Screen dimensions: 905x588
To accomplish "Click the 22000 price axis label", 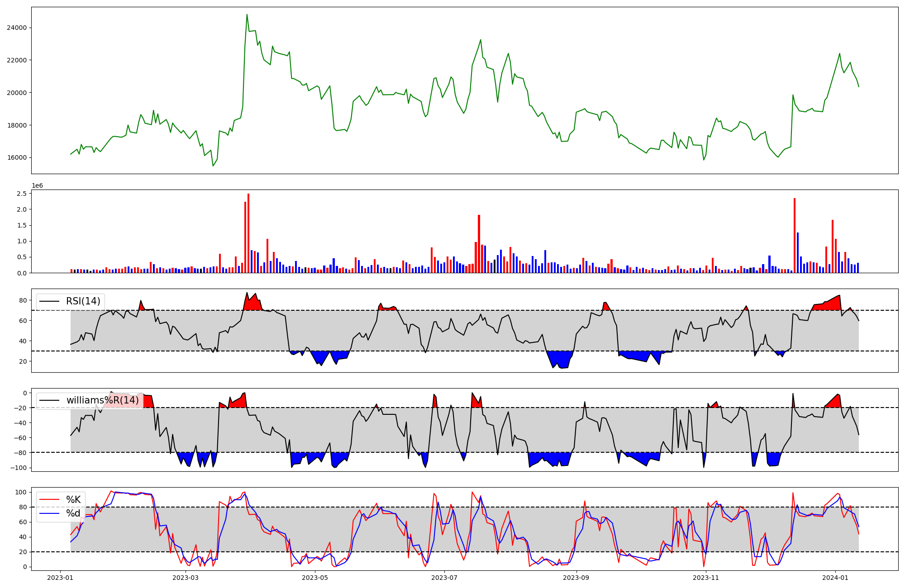I will click(17, 60).
